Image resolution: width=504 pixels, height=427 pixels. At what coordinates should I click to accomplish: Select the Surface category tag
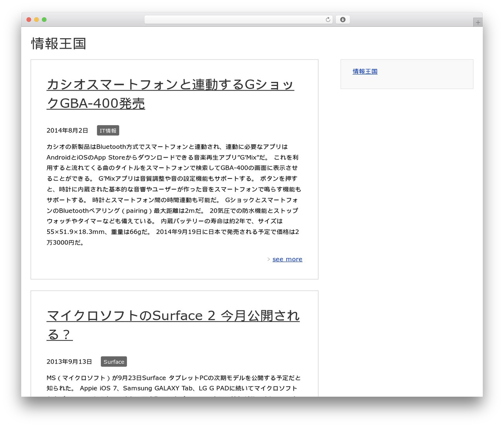114,362
